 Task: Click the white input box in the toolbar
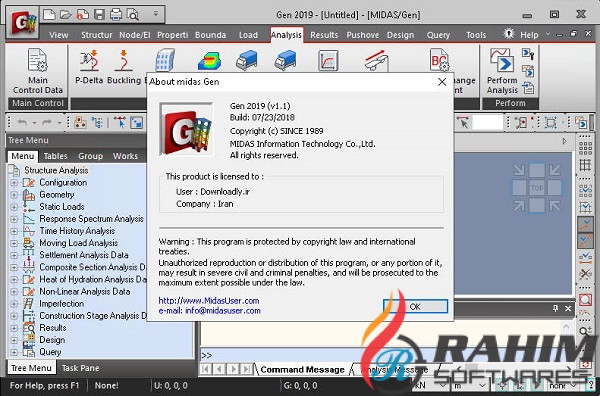click(x=487, y=123)
